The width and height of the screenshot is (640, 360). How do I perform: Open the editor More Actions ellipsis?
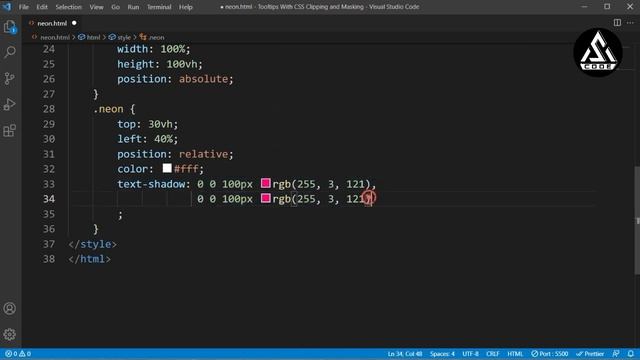630,23
